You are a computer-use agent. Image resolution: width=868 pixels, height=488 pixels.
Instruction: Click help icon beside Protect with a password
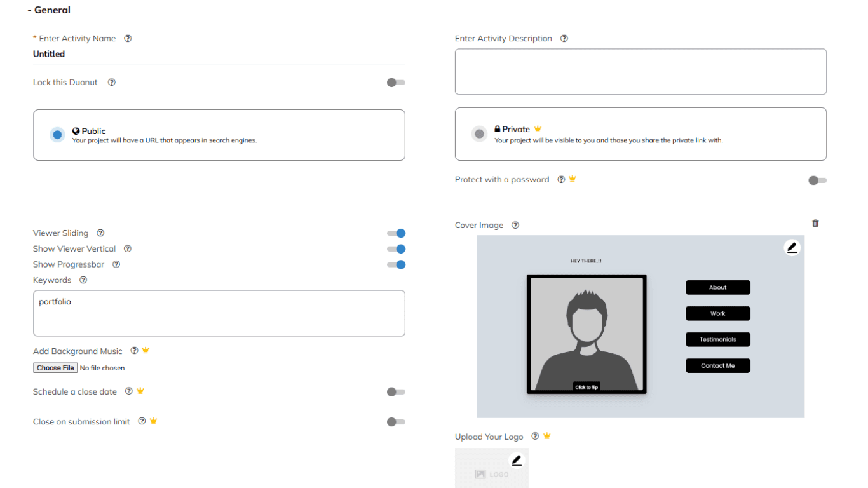(x=561, y=180)
